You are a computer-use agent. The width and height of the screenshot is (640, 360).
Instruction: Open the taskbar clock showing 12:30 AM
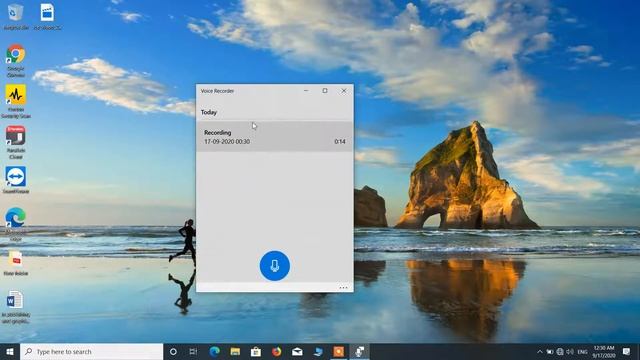(604, 351)
